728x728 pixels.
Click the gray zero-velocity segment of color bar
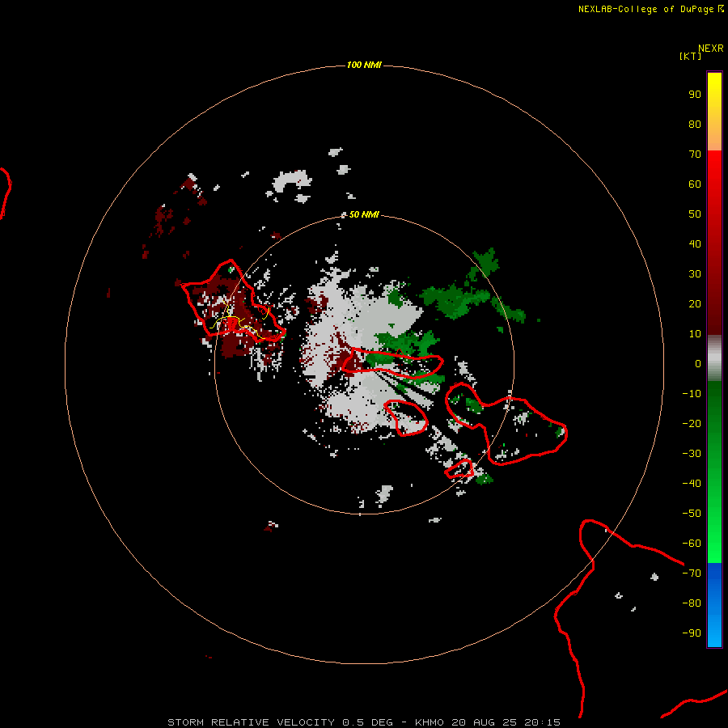coord(714,358)
